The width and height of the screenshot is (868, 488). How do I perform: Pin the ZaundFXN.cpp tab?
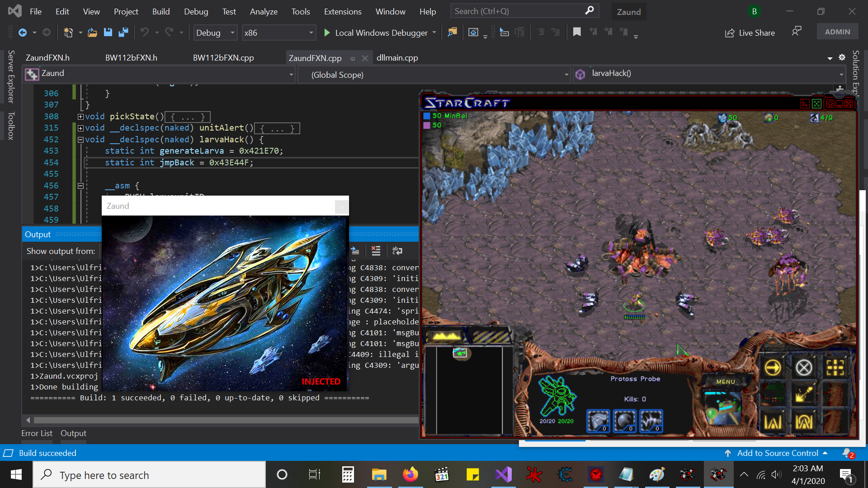pyautogui.click(x=353, y=58)
